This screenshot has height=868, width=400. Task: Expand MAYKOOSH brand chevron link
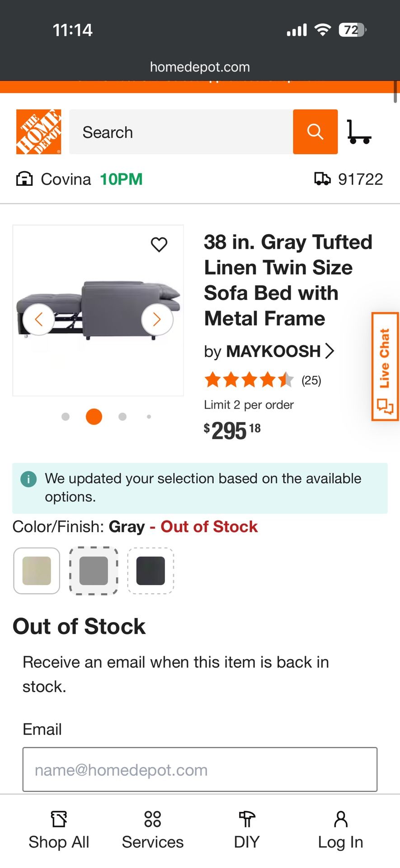pos(329,351)
